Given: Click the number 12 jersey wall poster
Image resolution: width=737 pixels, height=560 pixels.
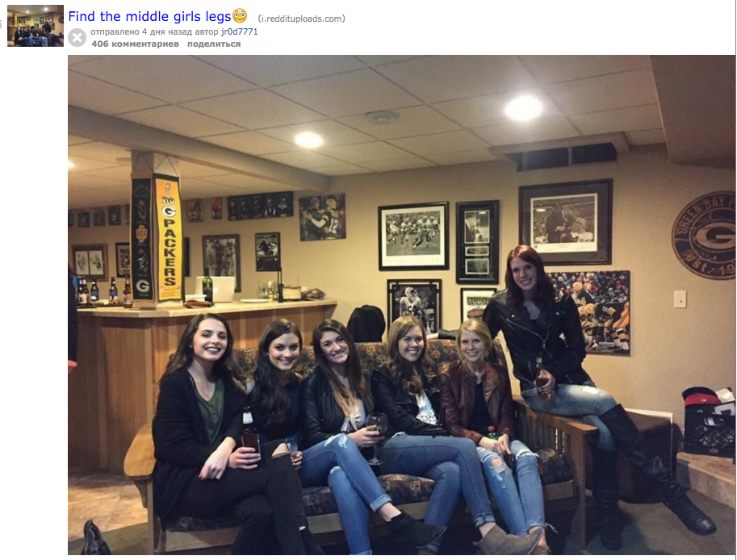Looking at the screenshot, I should click(x=322, y=216).
